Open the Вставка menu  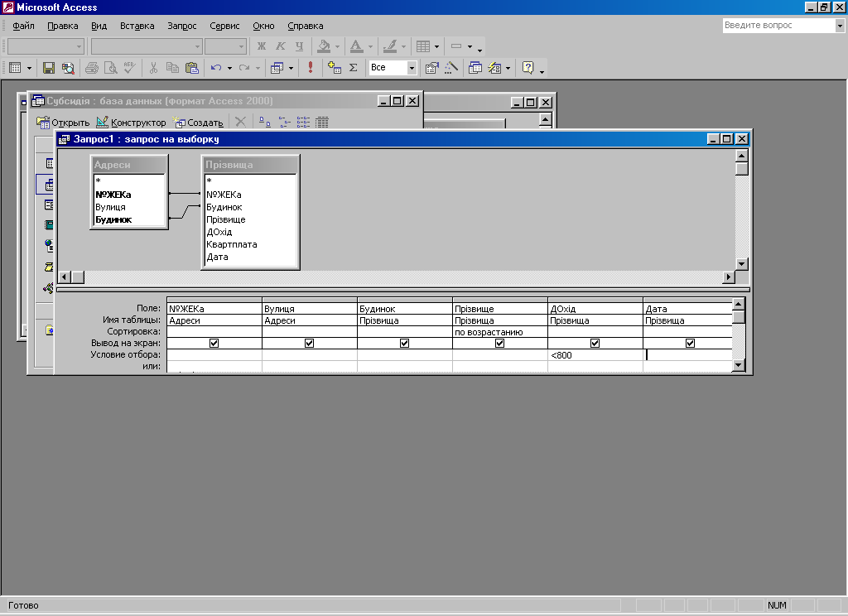coord(137,26)
